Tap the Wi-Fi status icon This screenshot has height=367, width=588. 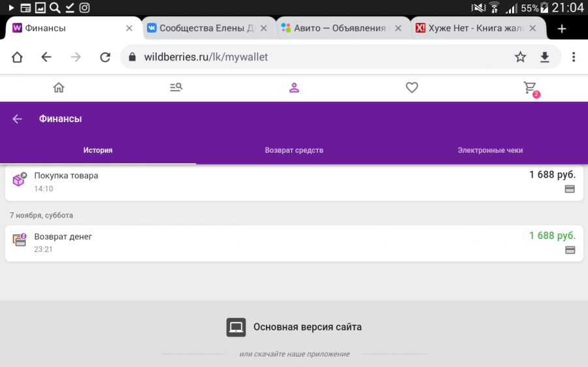point(495,7)
